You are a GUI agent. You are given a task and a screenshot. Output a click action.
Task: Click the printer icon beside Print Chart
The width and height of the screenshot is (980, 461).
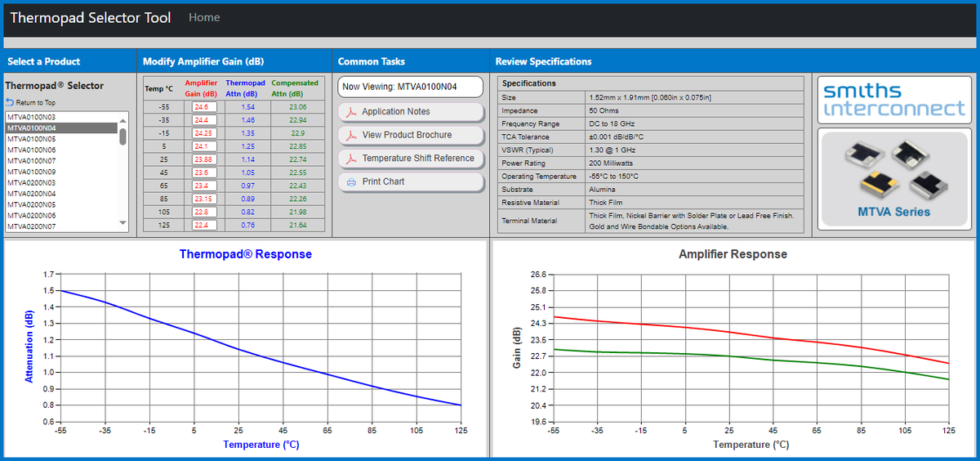click(x=351, y=181)
